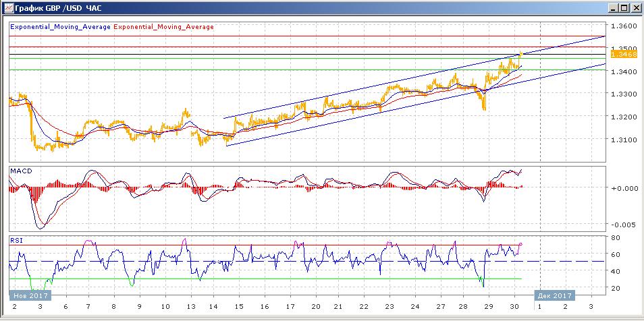Click date label 30 on time axis

tap(514, 307)
